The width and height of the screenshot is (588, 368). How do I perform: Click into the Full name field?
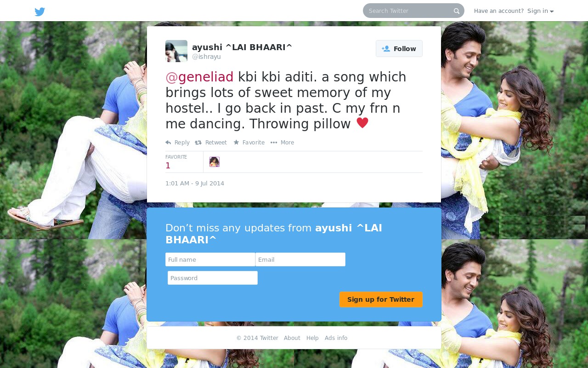tap(210, 259)
